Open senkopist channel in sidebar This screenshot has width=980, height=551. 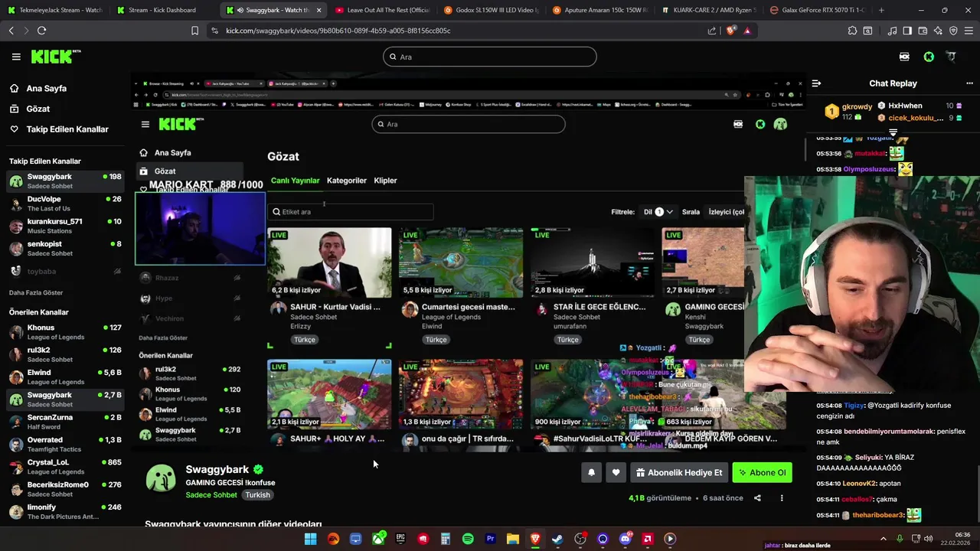tap(65, 249)
